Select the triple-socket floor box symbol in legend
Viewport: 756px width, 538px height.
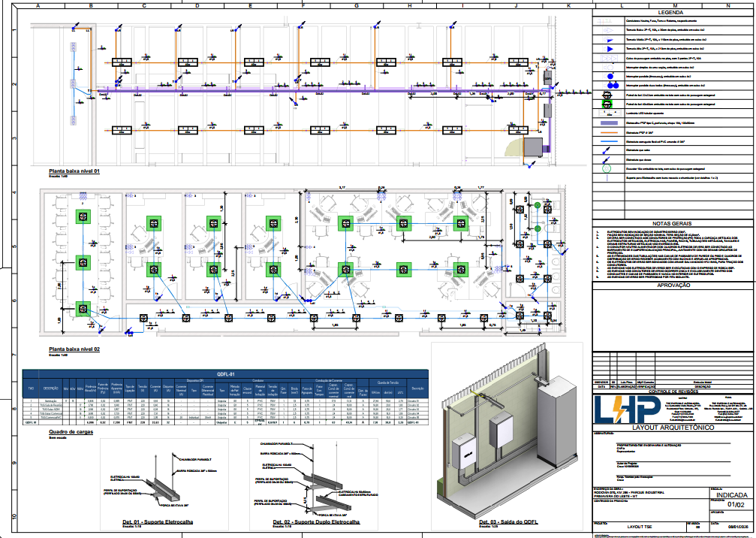click(x=608, y=58)
